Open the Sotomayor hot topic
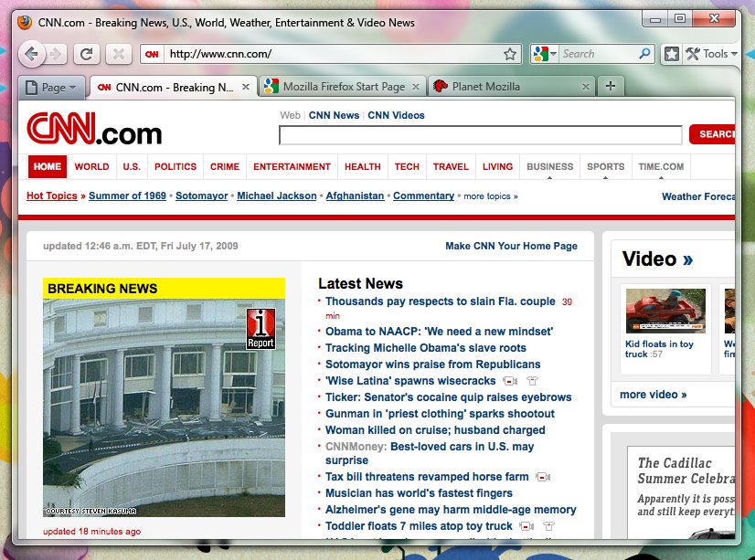This screenshot has height=560, width=755. point(201,195)
